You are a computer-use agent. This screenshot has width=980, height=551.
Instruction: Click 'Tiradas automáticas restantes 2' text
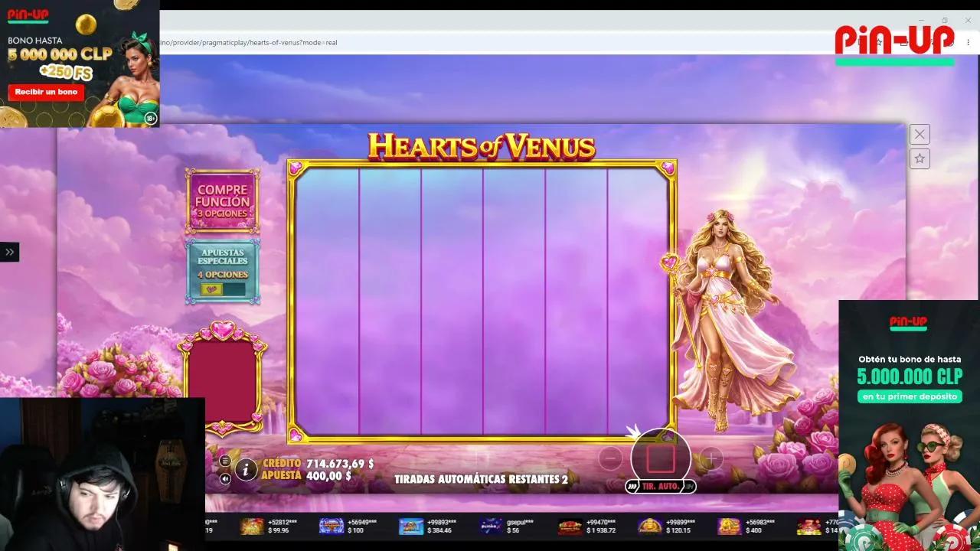click(481, 479)
